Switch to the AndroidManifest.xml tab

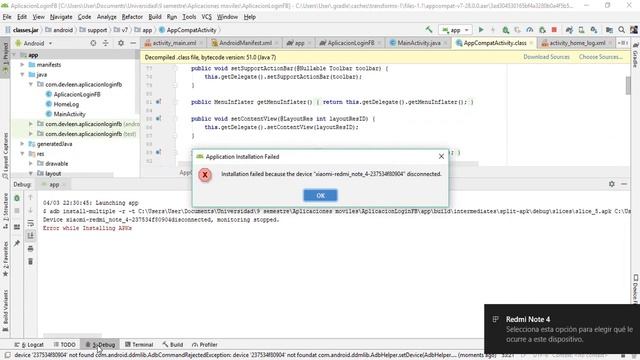(x=245, y=43)
